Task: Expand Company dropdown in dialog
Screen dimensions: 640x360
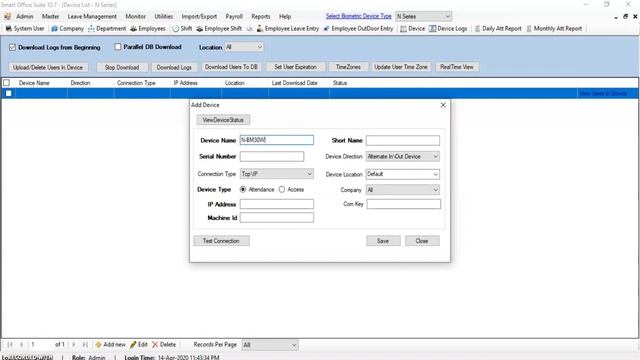Action: click(403, 190)
